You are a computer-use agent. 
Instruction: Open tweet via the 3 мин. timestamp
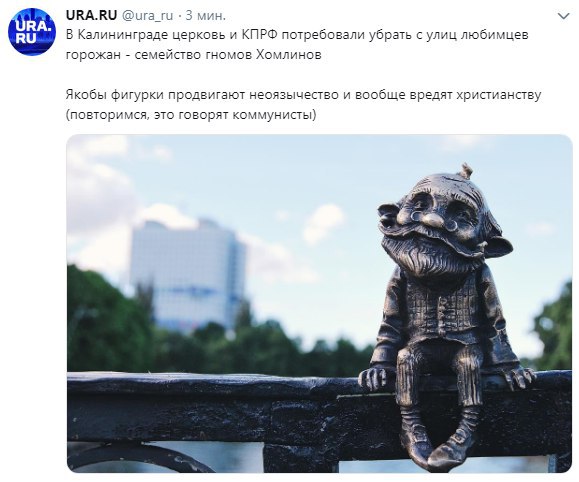[x=205, y=16]
